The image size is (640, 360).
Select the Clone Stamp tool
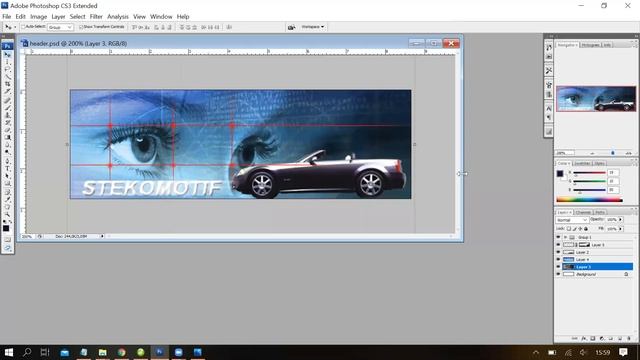click(7, 115)
